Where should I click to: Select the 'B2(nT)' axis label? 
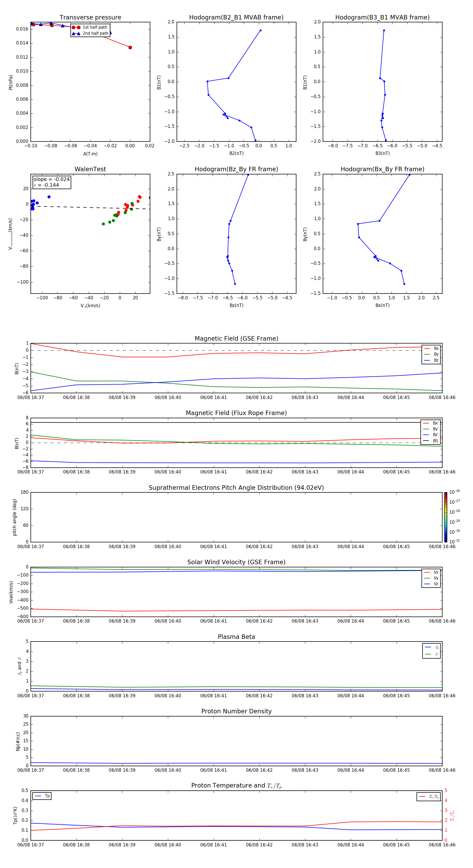[x=236, y=154]
